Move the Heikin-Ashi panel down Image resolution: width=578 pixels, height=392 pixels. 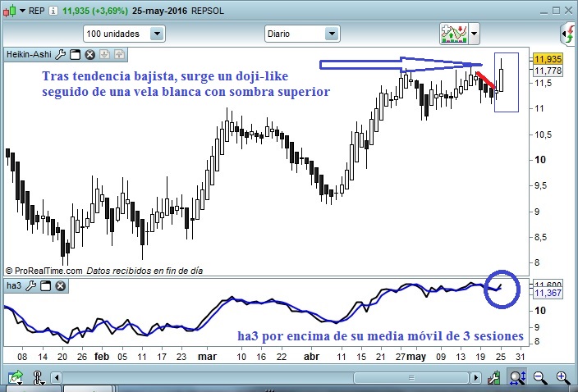[105, 54]
